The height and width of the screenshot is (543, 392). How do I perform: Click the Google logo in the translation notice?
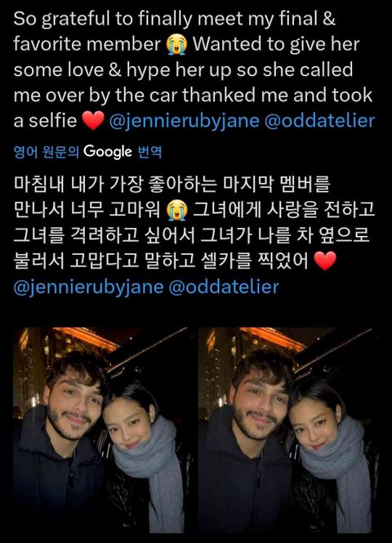(108, 152)
